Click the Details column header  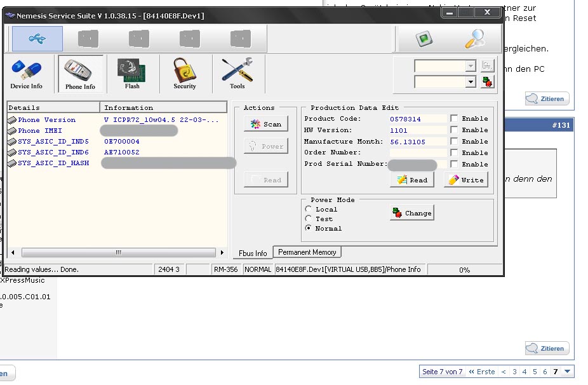(53, 108)
